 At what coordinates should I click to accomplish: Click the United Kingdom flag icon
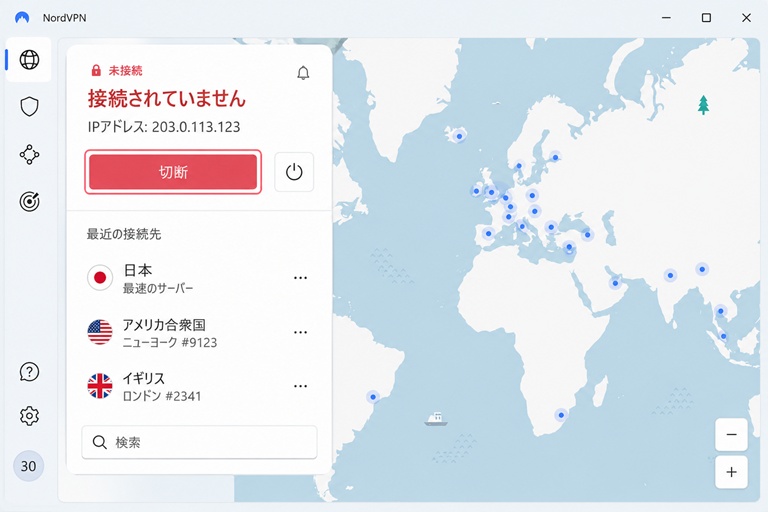[x=100, y=386]
